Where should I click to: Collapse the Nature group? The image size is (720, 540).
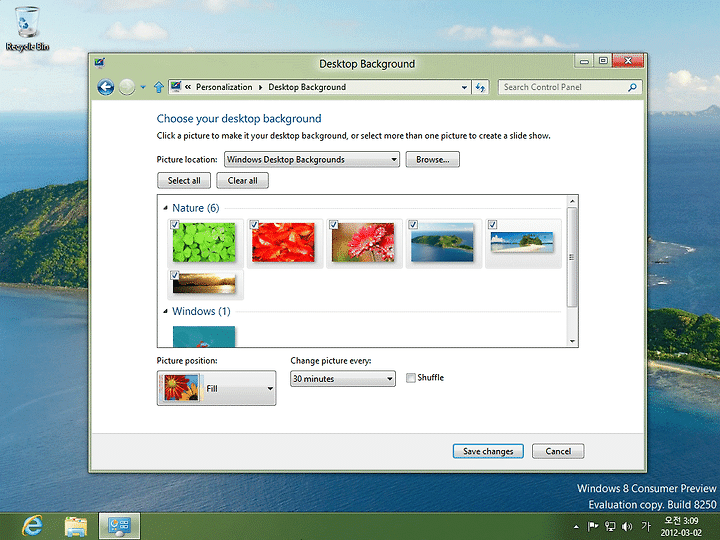coord(165,208)
